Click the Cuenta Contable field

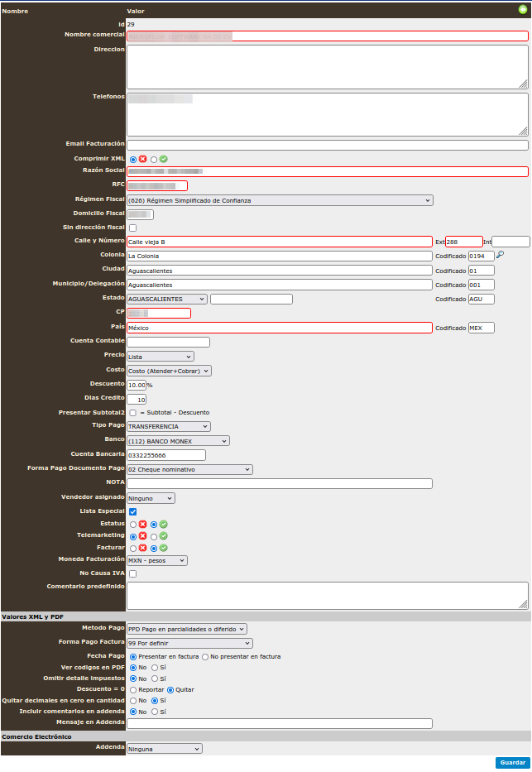tap(168, 342)
